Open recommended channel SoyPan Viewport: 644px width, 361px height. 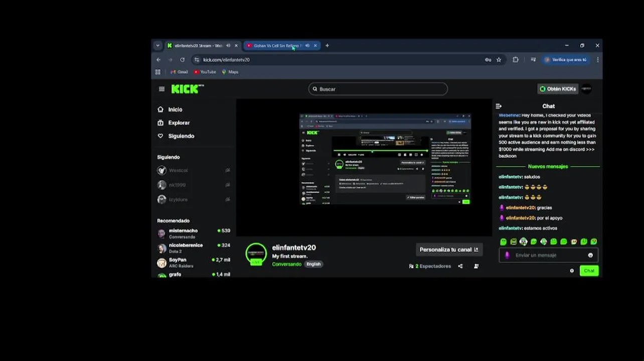click(193, 262)
